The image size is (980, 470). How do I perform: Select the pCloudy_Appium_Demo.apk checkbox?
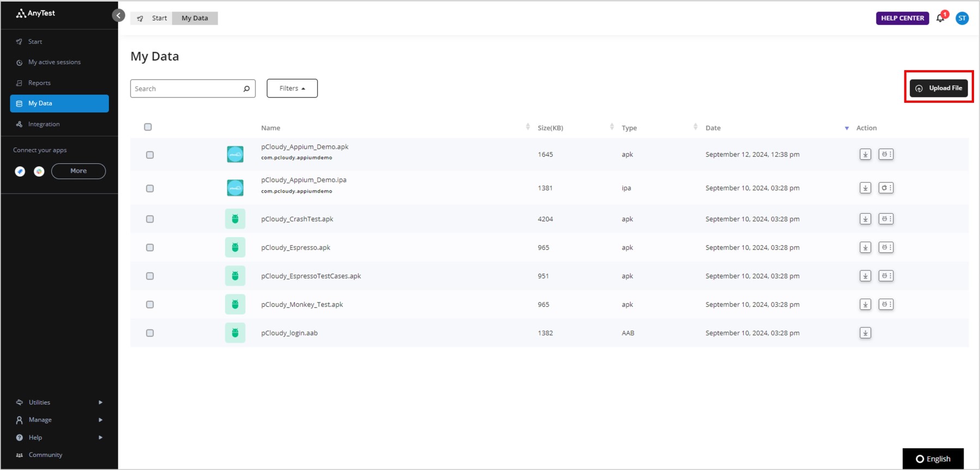click(150, 155)
